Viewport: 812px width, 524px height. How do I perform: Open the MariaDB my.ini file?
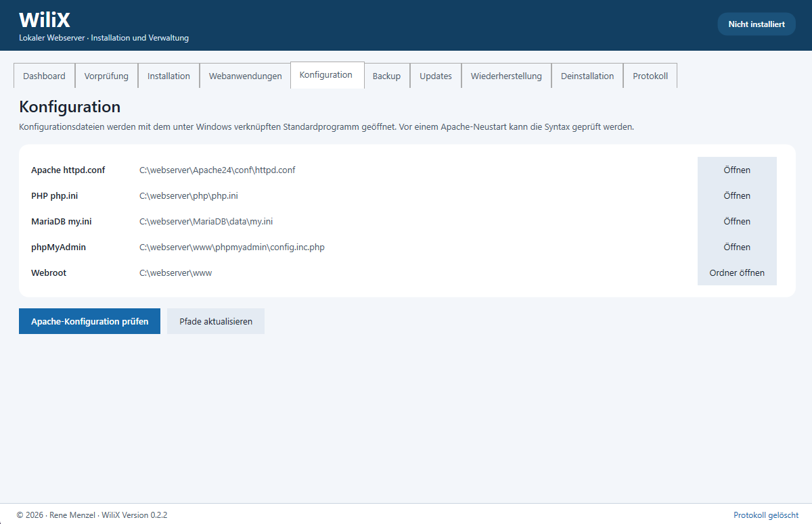tap(737, 221)
